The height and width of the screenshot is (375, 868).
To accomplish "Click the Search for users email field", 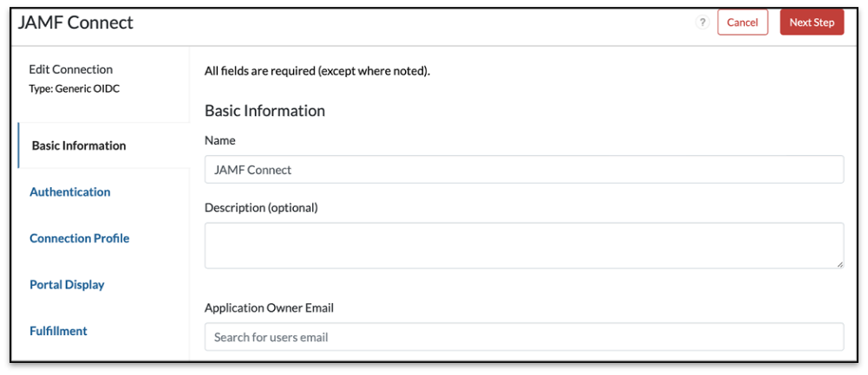I will coord(524,337).
